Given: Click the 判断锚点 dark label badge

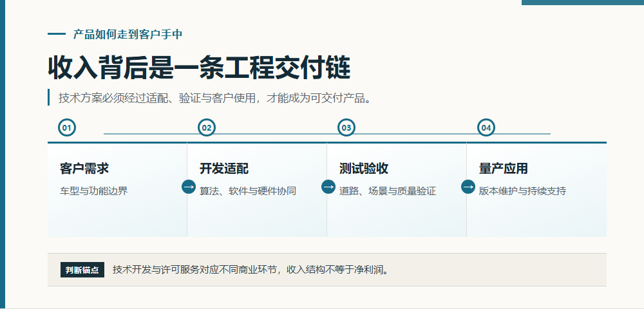Looking at the screenshot, I should click(82, 270).
